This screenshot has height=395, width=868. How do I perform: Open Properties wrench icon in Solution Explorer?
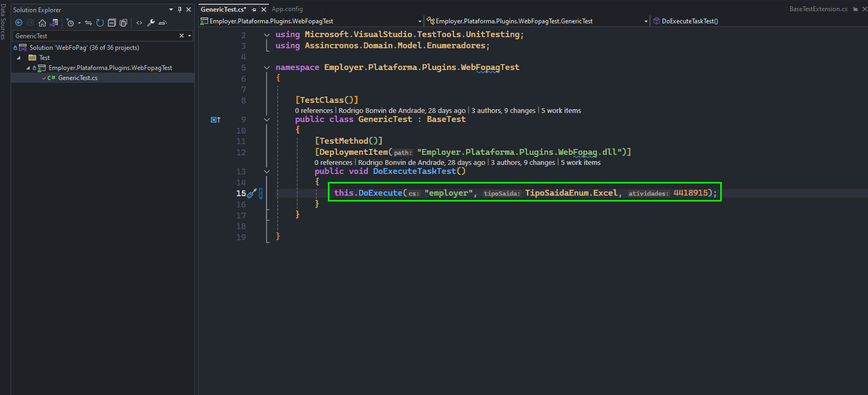pyautogui.click(x=151, y=23)
